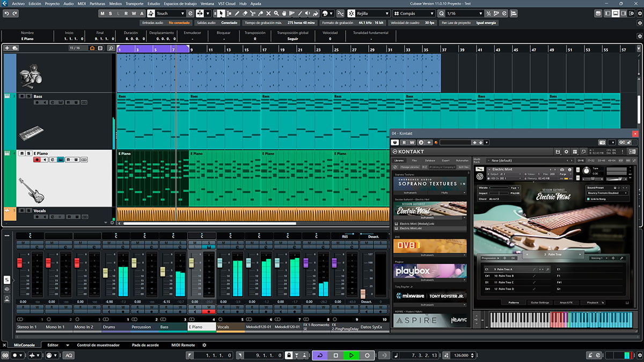644x362 pixels.
Task: Select the Erase tool in toolbar
Action: click(x=245, y=13)
